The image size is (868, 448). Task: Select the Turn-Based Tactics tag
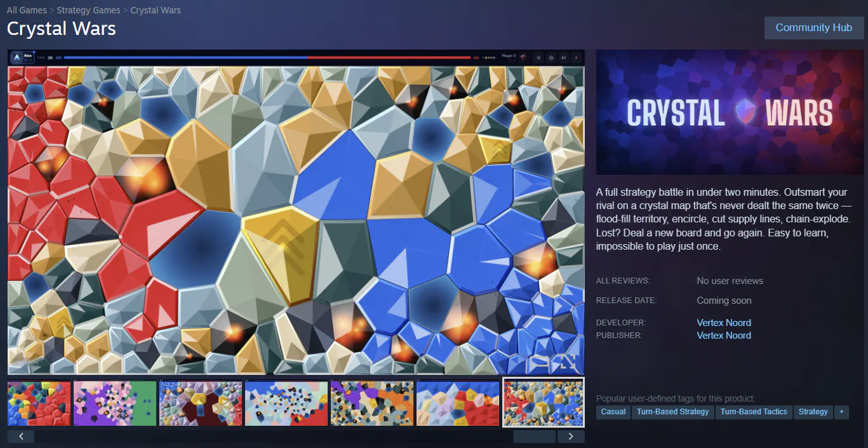[754, 412]
